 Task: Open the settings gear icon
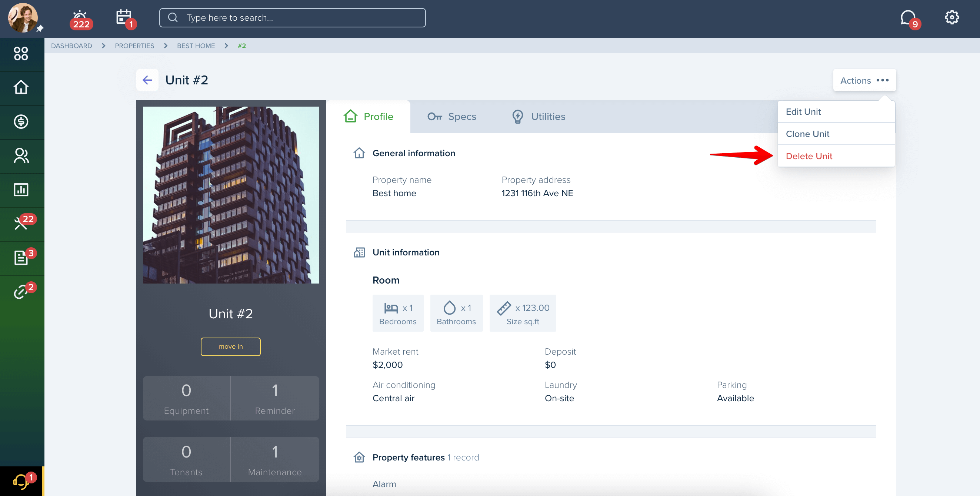pos(951,17)
